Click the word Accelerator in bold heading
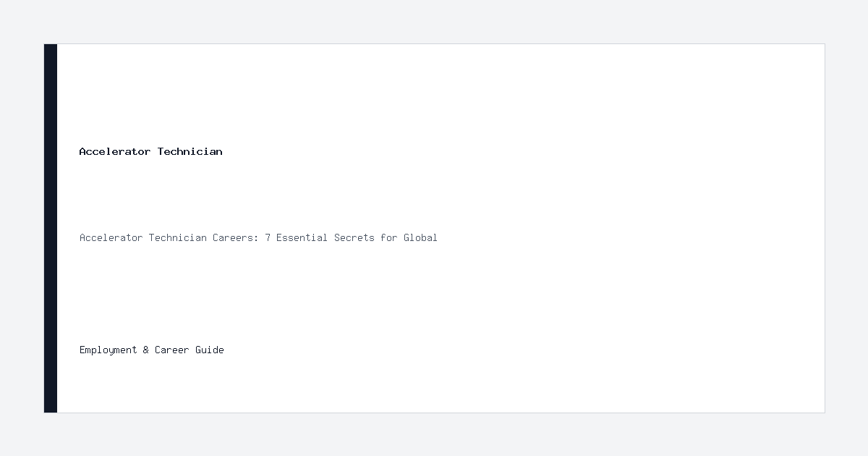 click(115, 151)
